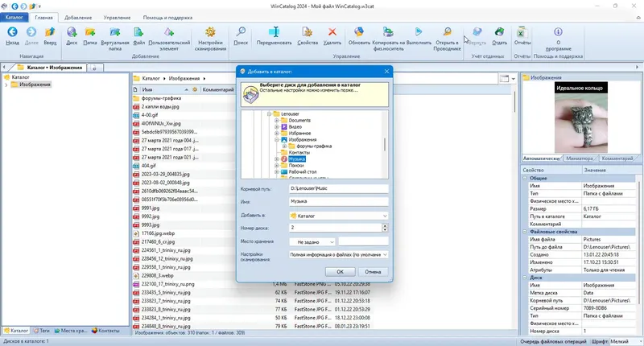Open the Миниатюра preview tab

(579, 159)
